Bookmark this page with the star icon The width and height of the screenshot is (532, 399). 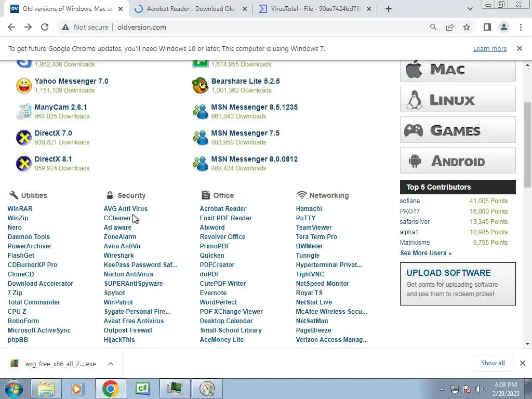[467, 27]
